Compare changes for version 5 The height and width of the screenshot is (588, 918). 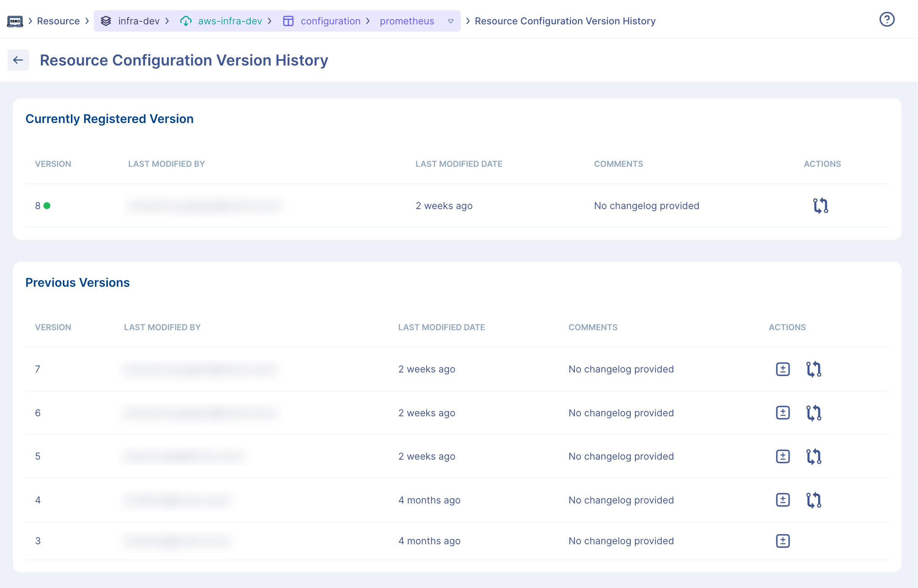(x=782, y=456)
